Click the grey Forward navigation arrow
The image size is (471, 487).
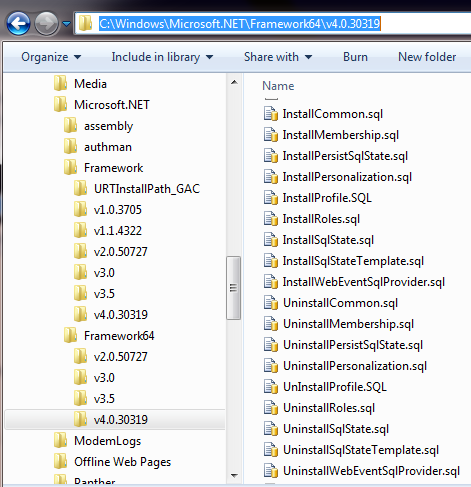pos(46,23)
